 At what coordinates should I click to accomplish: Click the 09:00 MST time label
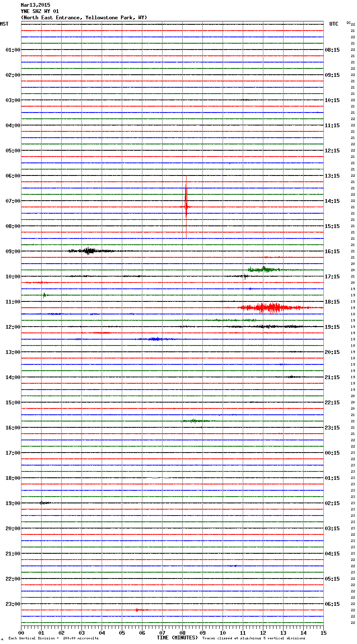tap(13, 251)
